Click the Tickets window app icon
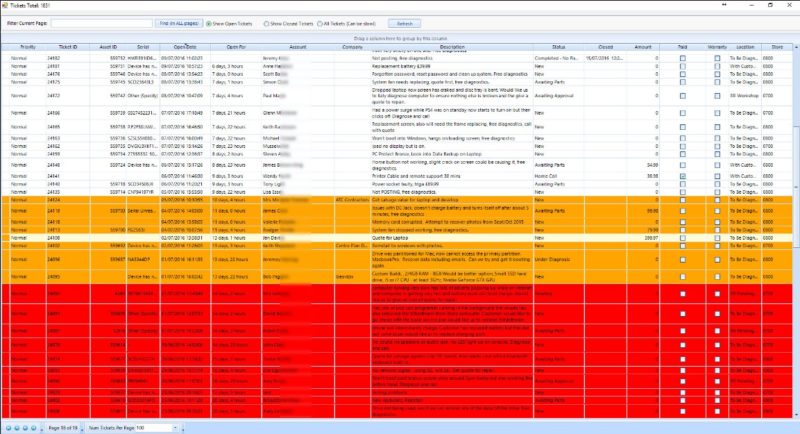 [5, 5]
